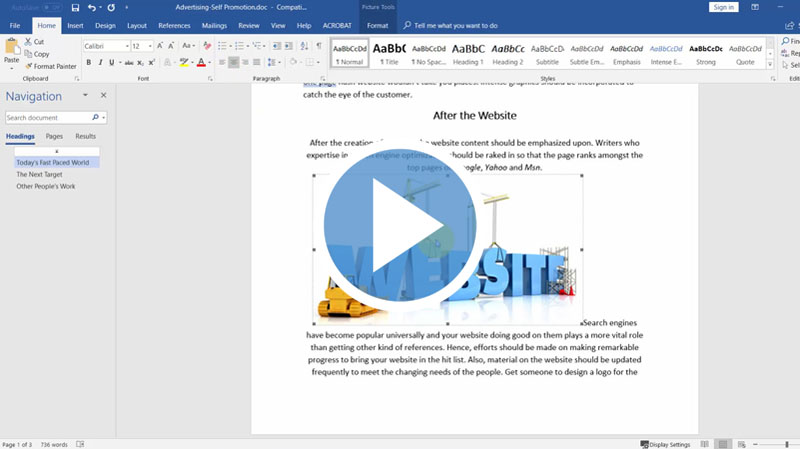Click the Search document field

[50, 117]
